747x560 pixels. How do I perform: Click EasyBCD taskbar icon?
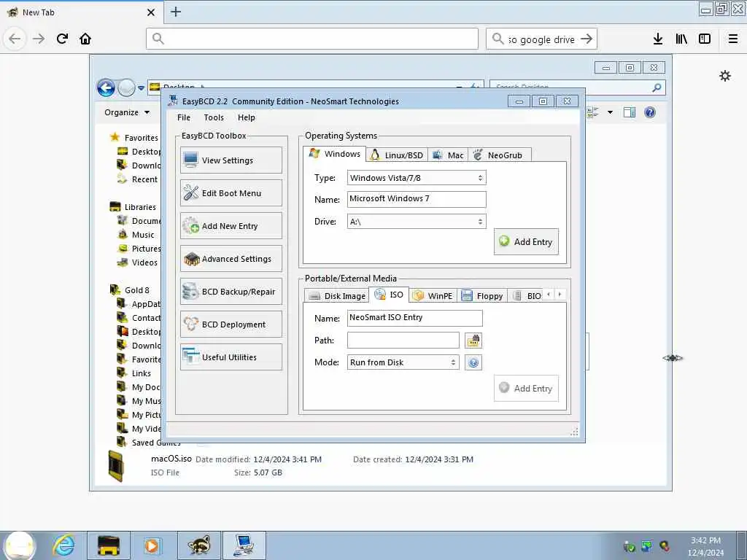pyautogui.click(x=244, y=545)
